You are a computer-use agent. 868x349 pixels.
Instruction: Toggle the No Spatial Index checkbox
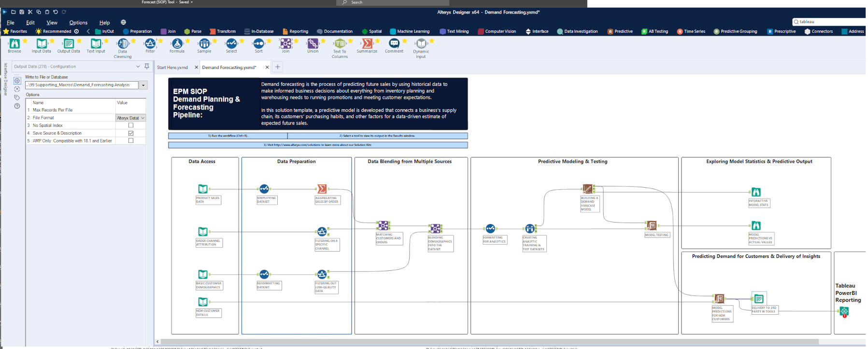130,126
